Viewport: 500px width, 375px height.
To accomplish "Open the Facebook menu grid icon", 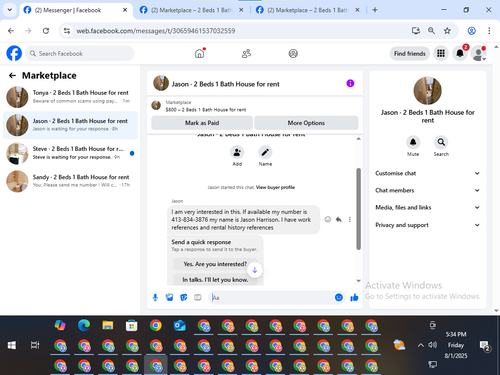I will point(441,53).
